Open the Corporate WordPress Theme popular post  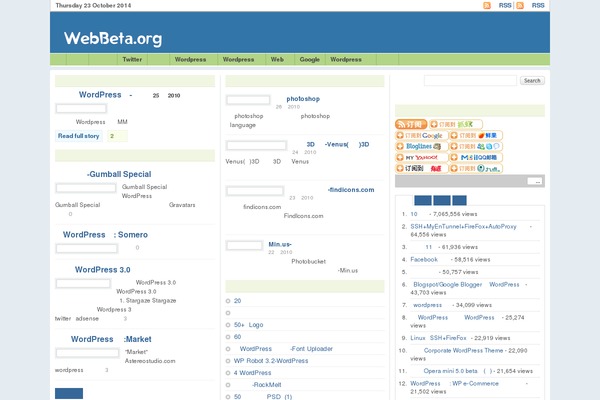463,351
